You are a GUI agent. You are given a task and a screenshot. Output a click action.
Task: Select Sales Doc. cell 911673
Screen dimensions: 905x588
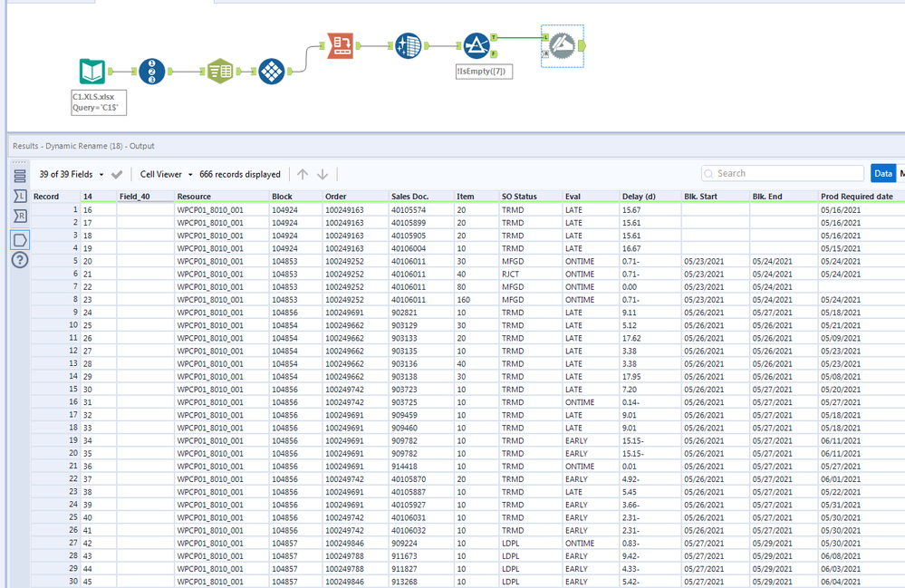(421, 555)
